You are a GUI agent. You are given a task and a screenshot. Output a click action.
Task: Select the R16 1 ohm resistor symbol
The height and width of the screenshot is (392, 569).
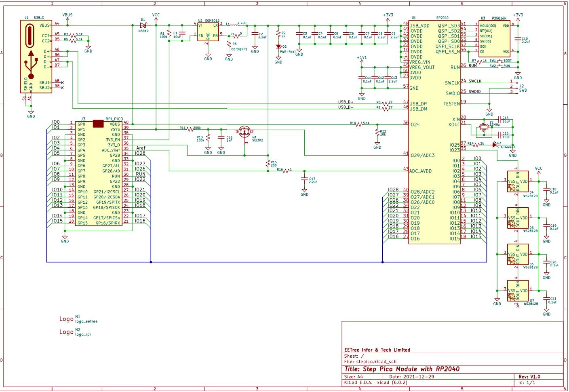[x=287, y=171]
